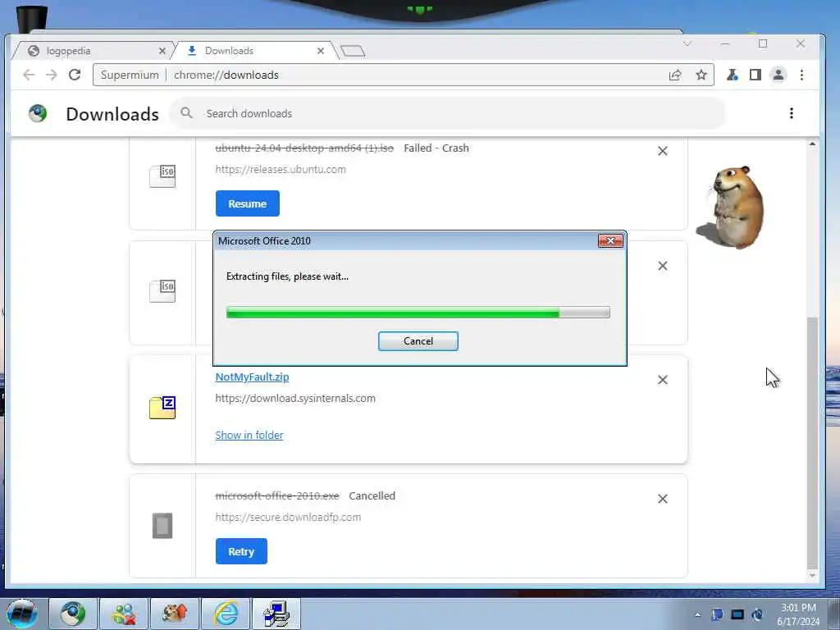Click the hamster desktop mascot
This screenshot has width=840, height=630.
(x=732, y=208)
